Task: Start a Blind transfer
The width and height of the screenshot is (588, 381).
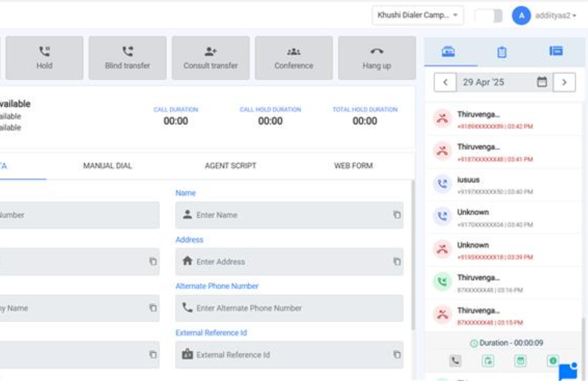Action: (x=128, y=58)
